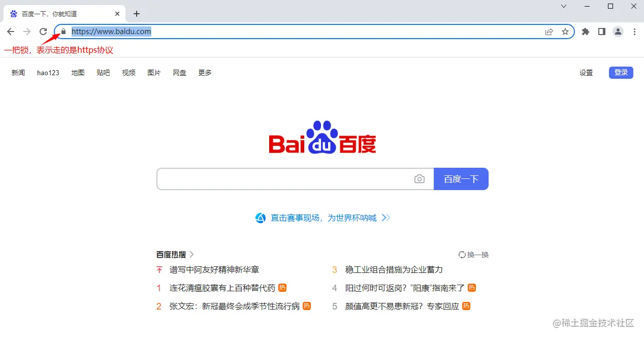Click the padlock site info icon
Screen dimensions: 644x338
click(63, 32)
